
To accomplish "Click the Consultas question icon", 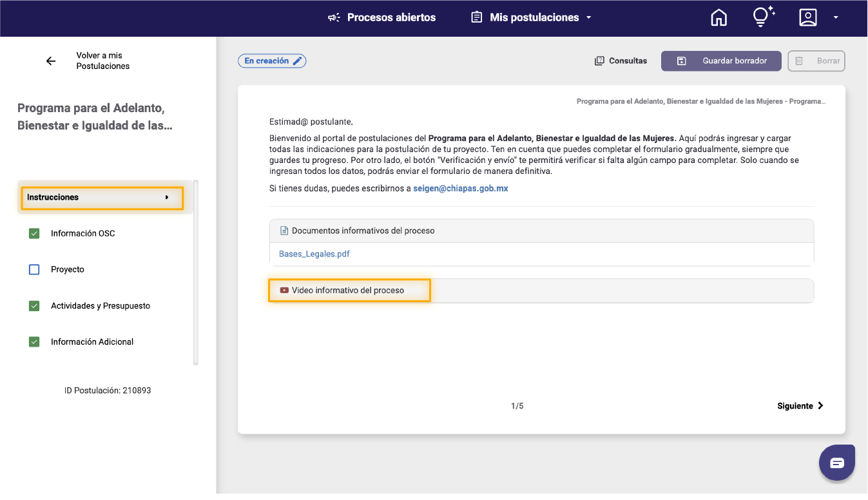I will (x=599, y=61).
